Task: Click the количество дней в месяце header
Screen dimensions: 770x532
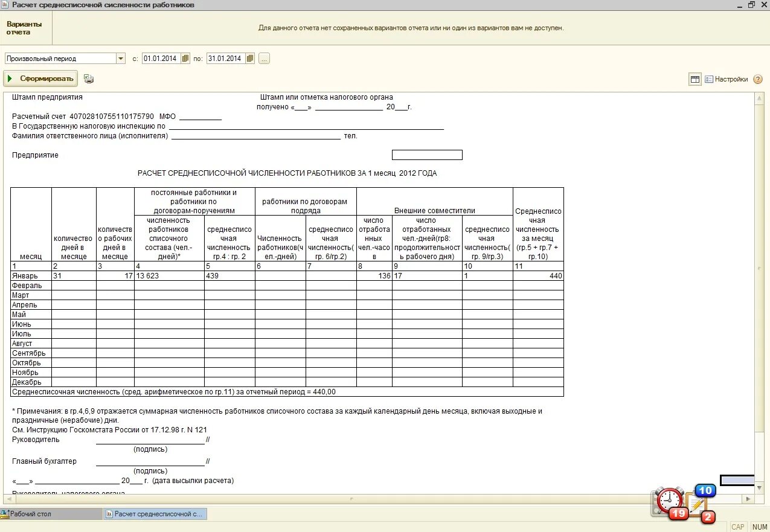Action: tap(74, 225)
